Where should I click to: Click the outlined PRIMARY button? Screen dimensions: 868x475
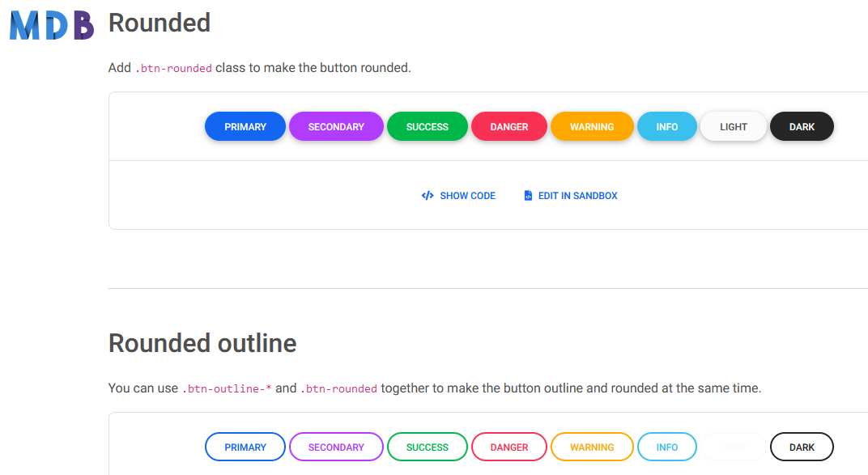click(245, 447)
